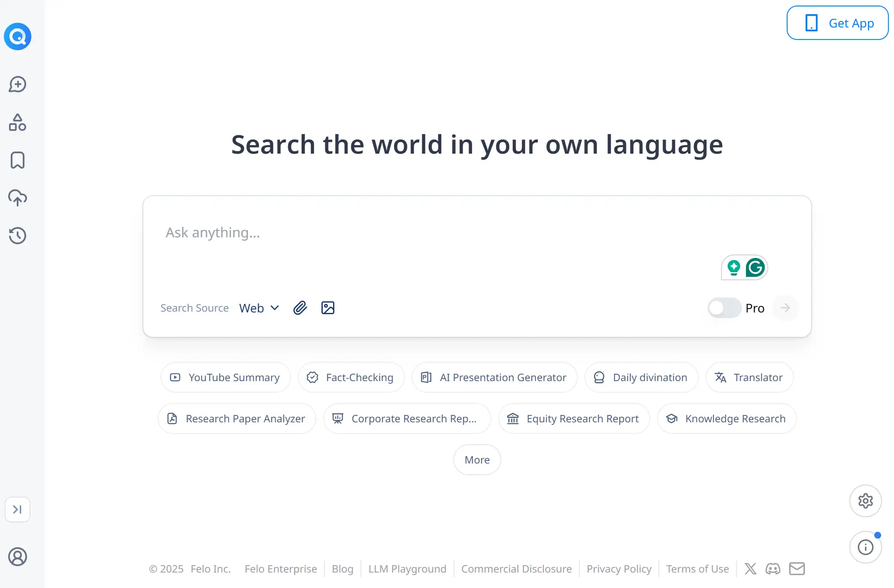Open Privacy Policy footer link
This screenshot has height=588, width=894.
coord(619,569)
